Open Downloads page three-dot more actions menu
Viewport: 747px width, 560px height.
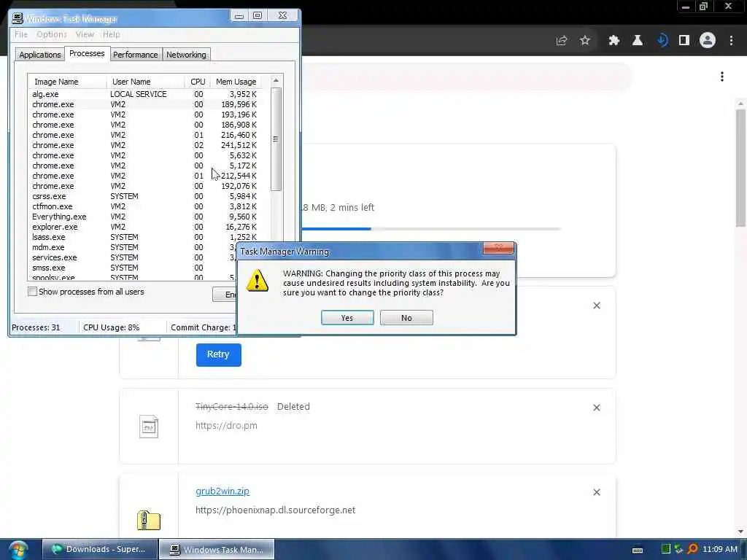[722, 77]
